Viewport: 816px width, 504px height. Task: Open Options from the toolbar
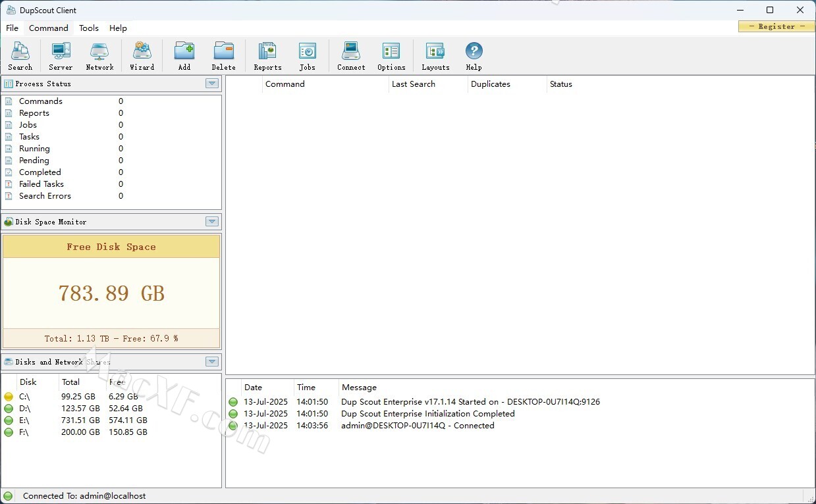pos(391,56)
